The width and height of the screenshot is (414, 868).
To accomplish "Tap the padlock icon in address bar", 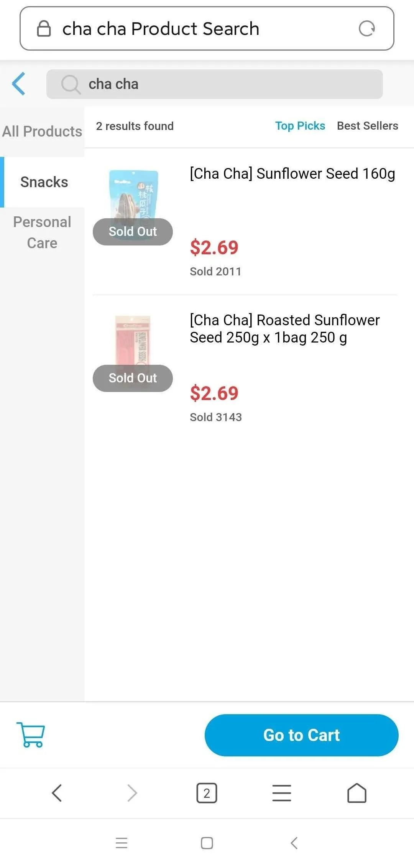I will 44,29.
